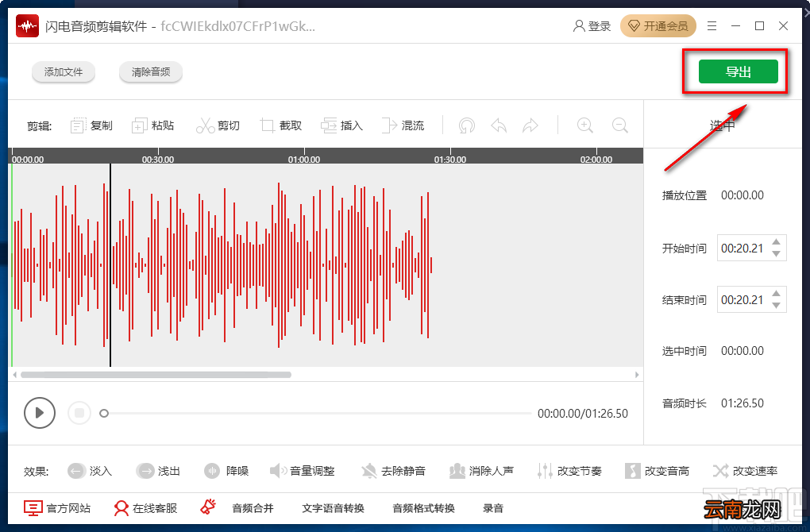The height and width of the screenshot is (532, 810).
Task: Click the 00:30.00 mark on timeline ruler
Action: pyautogui.click(x=157, y=160)
